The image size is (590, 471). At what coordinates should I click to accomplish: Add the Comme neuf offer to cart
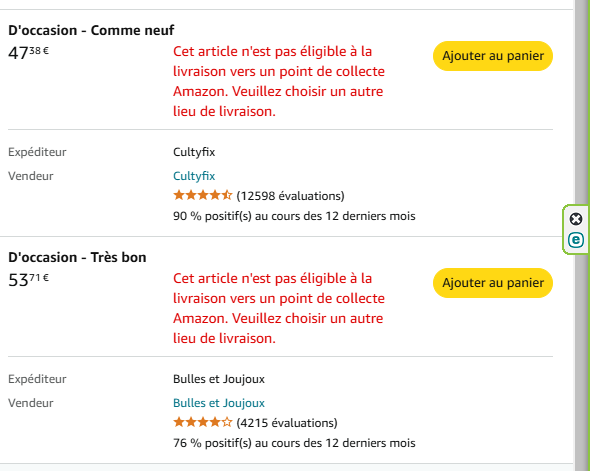493,56
